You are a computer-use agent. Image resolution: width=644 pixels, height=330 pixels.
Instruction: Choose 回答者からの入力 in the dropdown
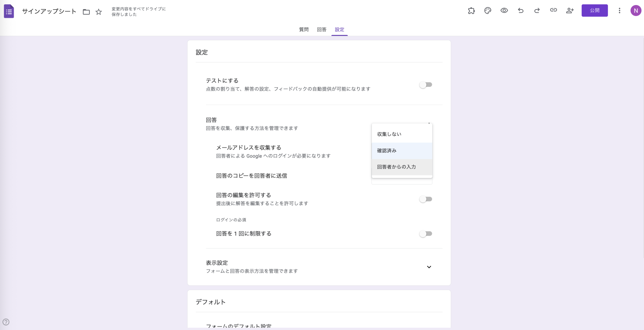click(397, 167)
